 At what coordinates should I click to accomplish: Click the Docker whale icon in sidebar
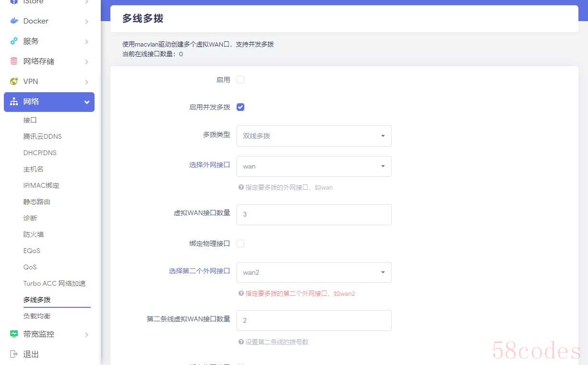(14, 21)
